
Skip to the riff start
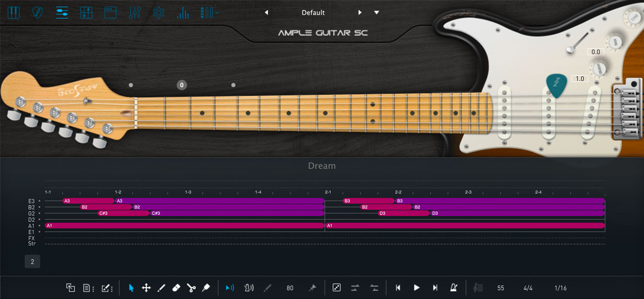[x=398, y=288]
